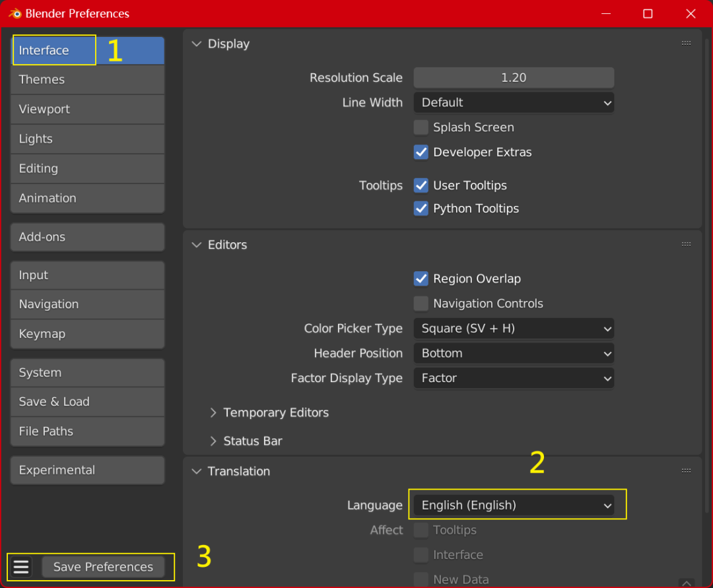Check the Affect Interface option

point(421,554)
